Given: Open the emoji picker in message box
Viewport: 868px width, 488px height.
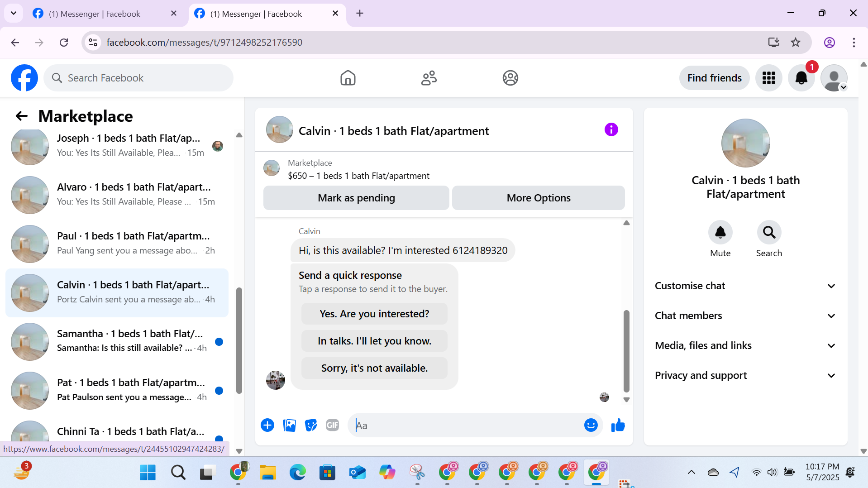Looking at the screenshot, I should point(591,425).
